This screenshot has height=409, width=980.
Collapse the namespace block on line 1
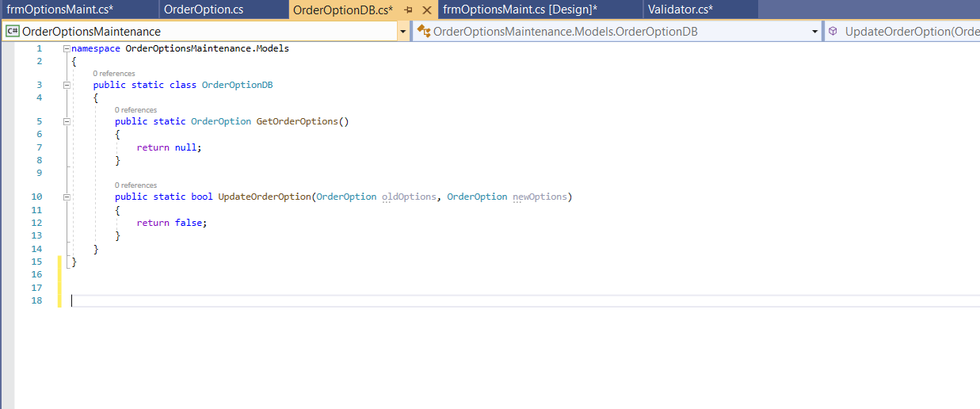(x=67, y=48)
